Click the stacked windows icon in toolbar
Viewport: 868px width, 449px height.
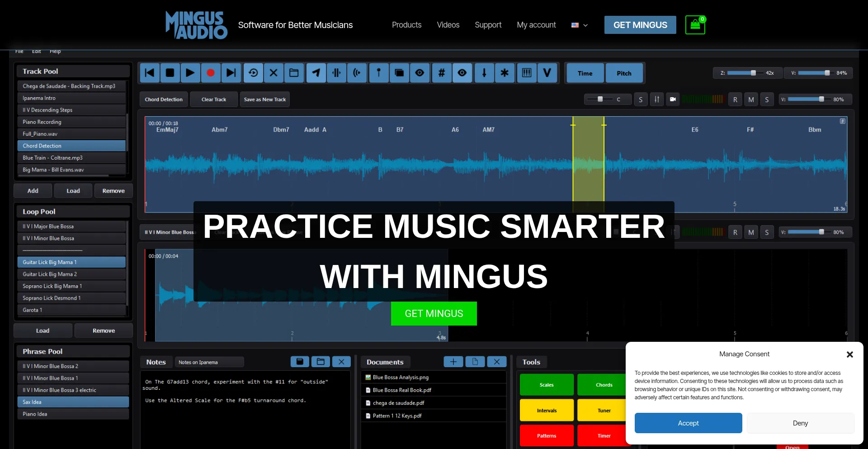[399, 73]
